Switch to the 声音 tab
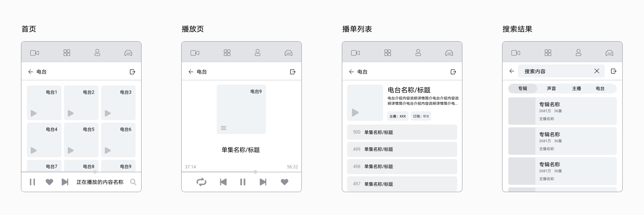 click(552, 89)
